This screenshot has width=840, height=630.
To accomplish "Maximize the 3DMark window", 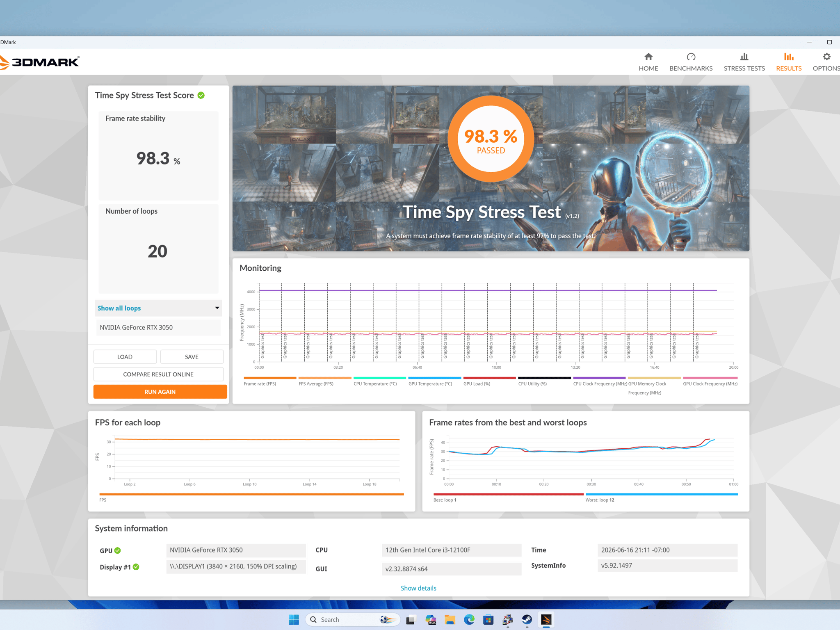I will point(829,42).
